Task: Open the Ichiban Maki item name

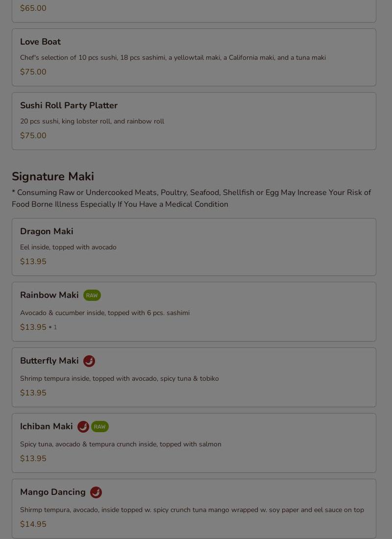Action: click(46, 426)
